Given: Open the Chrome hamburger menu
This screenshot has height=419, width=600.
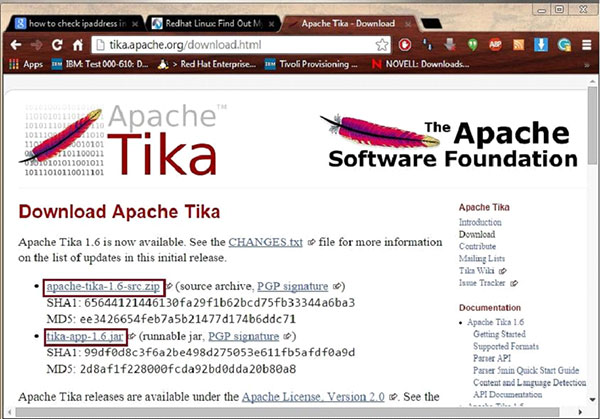Looking at the screenshot, I should coord(586,45).
